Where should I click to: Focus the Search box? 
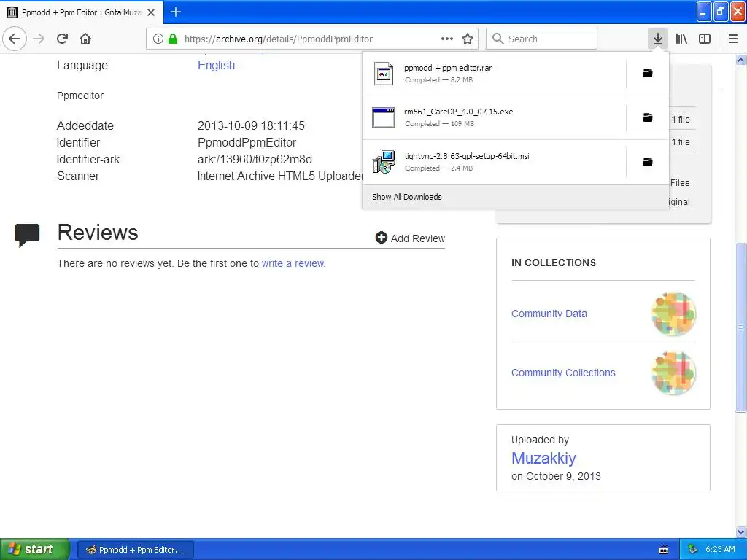point(542,39)
